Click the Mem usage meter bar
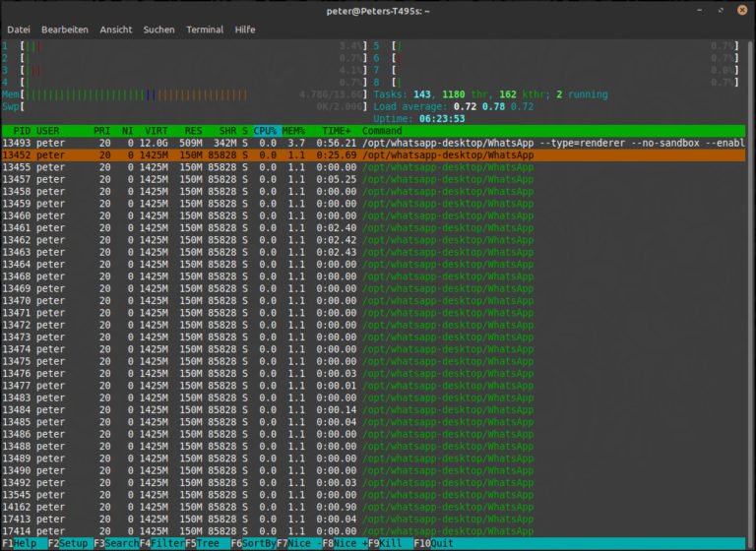Image resolution: width=756 pixels, height=551 pixels. 185,94
